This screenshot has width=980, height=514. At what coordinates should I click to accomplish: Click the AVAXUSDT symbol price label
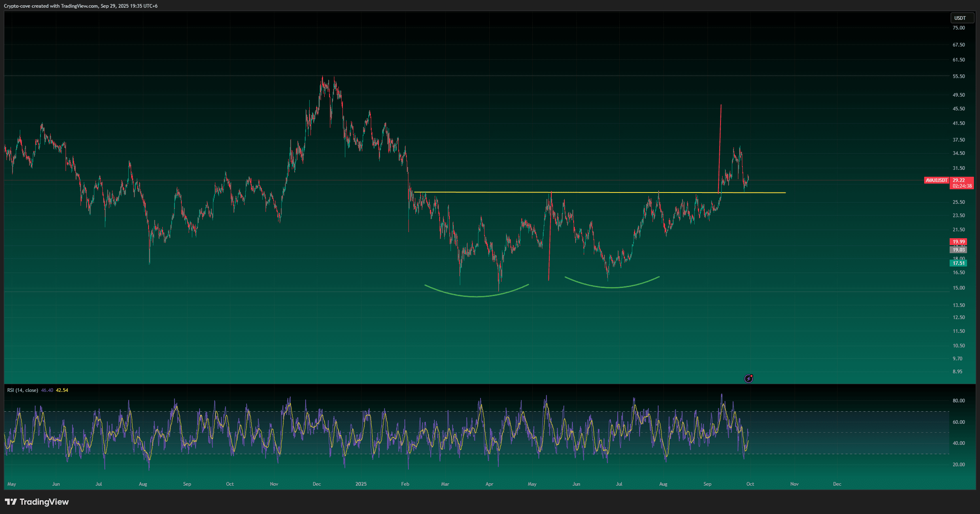[936, 180]
